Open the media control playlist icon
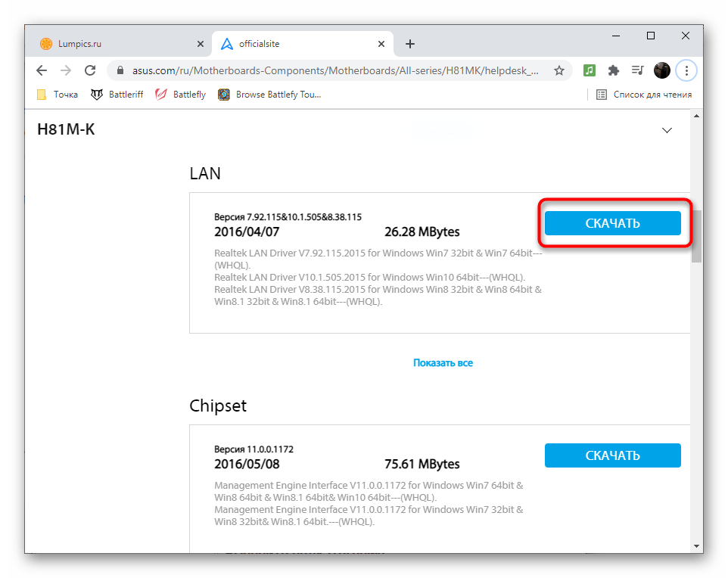Screen dimensions: 728x578 638,70
